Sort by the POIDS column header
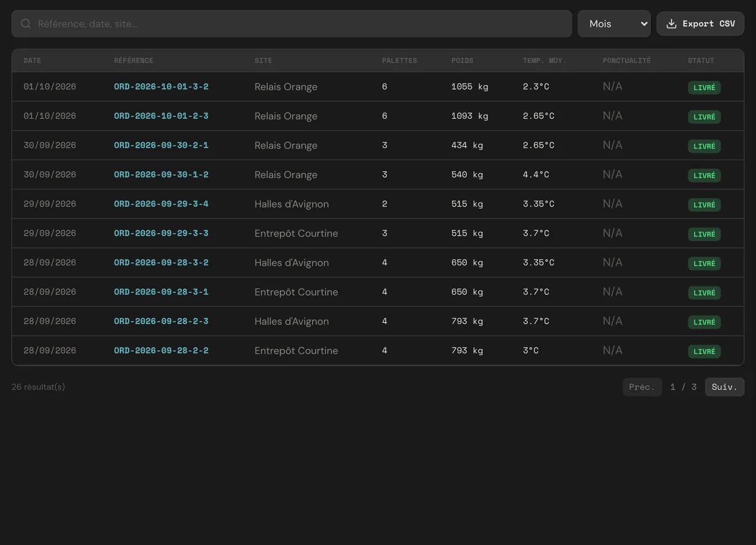 click(x=462, y=60)
